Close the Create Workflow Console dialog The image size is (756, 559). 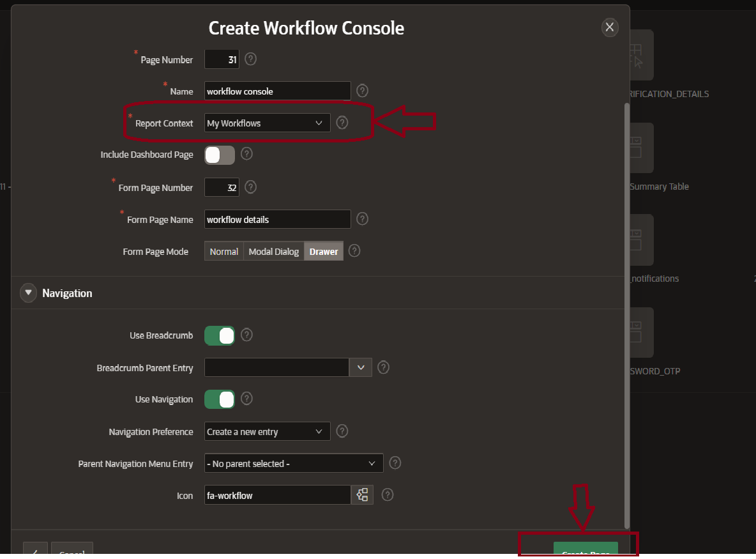[610, 27]
